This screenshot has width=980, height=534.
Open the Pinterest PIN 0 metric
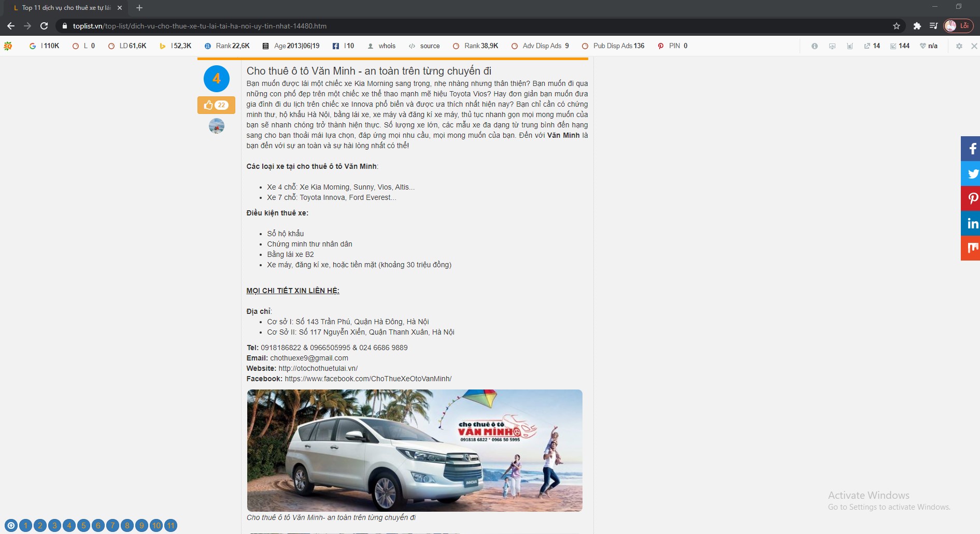pos(673,46)
